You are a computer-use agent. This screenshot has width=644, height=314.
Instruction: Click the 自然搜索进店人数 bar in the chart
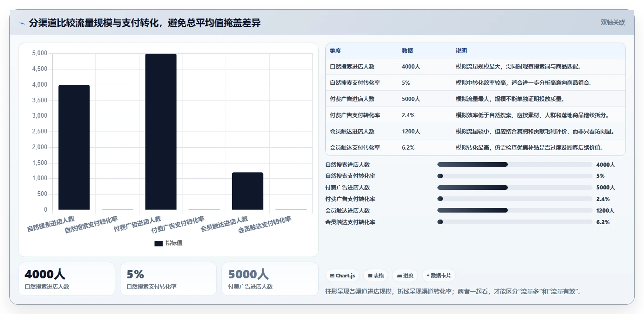(74, 147)
